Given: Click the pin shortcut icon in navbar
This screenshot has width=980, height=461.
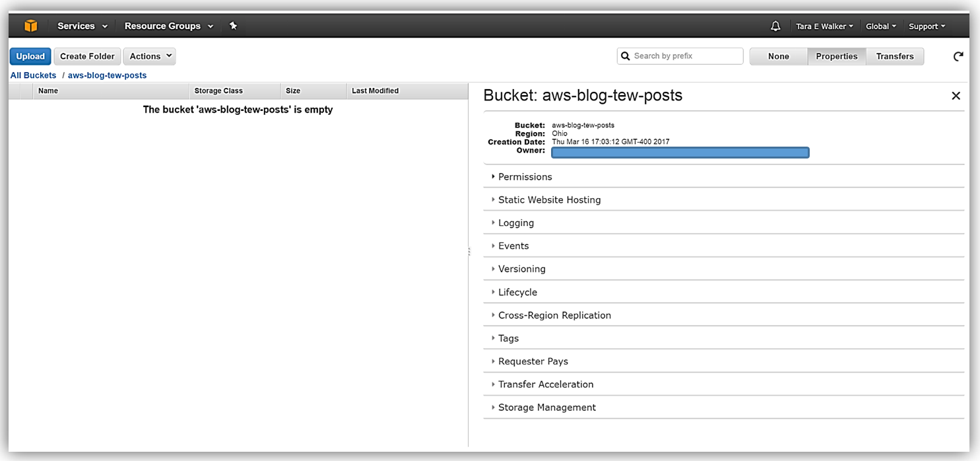Looking at the screenshot, I should coord(233,26).
